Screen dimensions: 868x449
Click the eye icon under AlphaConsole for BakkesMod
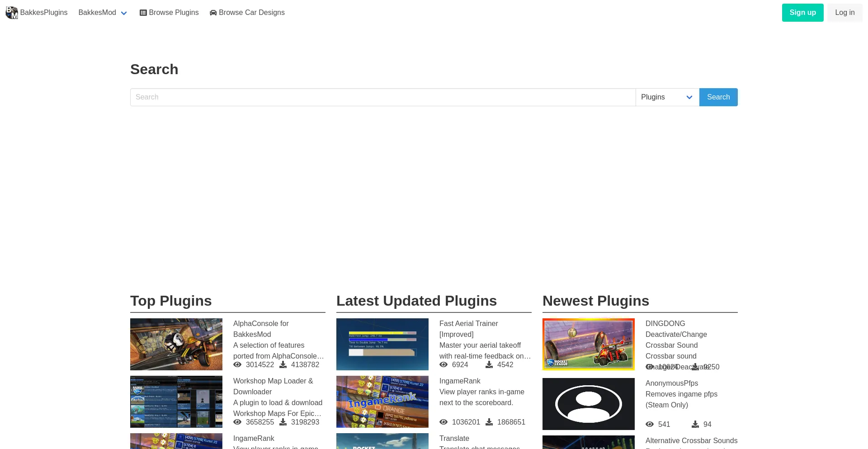237,365
